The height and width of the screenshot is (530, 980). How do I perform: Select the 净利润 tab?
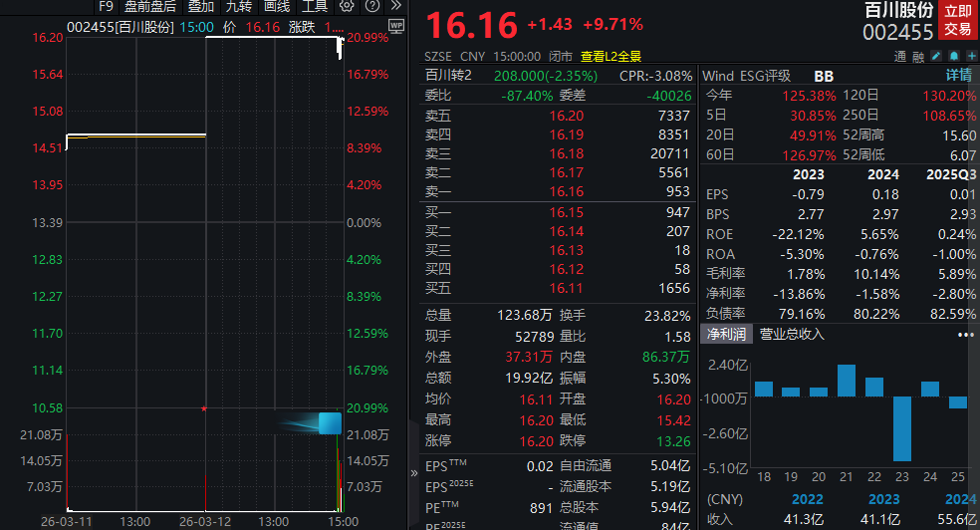point(726,335)
